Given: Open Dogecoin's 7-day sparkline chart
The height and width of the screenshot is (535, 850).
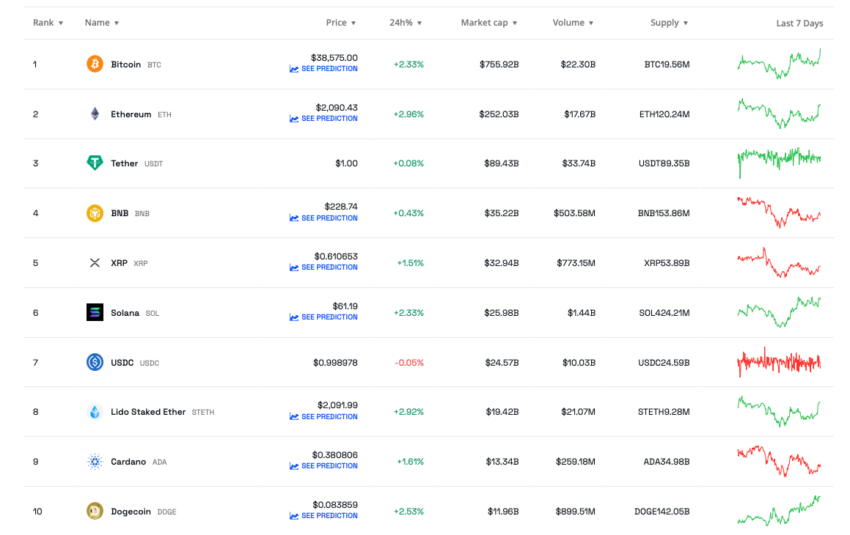Looking at the screenshot, I should 779,511.
